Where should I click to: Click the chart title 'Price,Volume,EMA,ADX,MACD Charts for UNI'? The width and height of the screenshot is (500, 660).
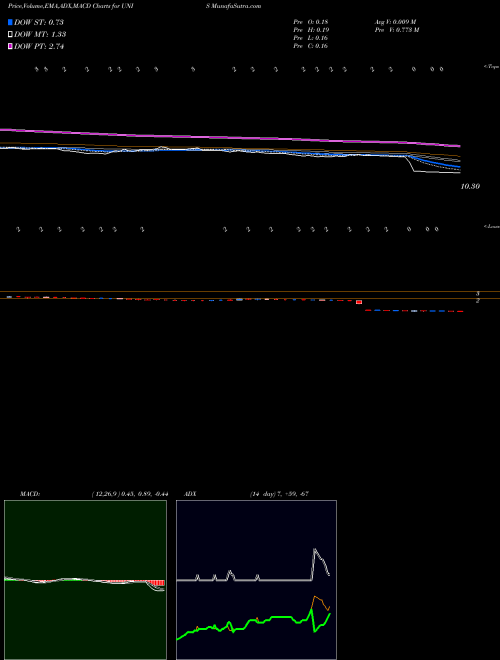point(71,6)
